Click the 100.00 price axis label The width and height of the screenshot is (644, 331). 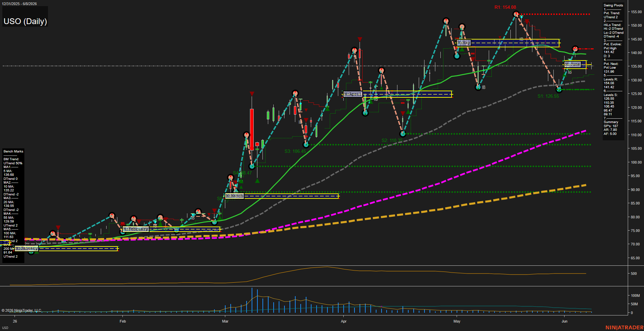635,162
